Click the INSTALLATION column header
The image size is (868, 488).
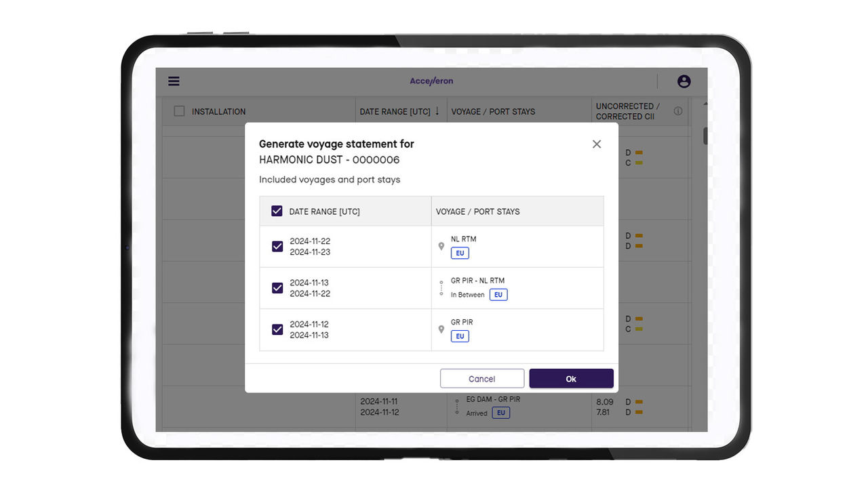(x=218, y=111)
